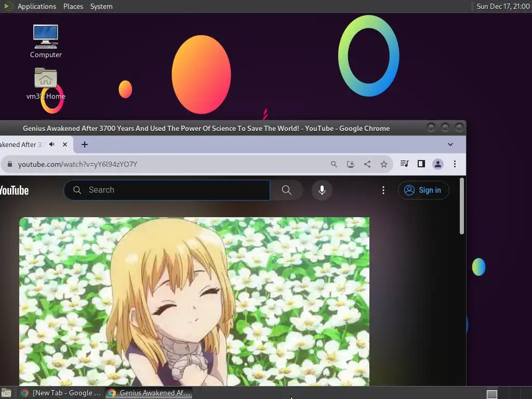This screenshot has height=399, width=532.
Task: Open Chrome media controls icon
Action: pos(404,164)
